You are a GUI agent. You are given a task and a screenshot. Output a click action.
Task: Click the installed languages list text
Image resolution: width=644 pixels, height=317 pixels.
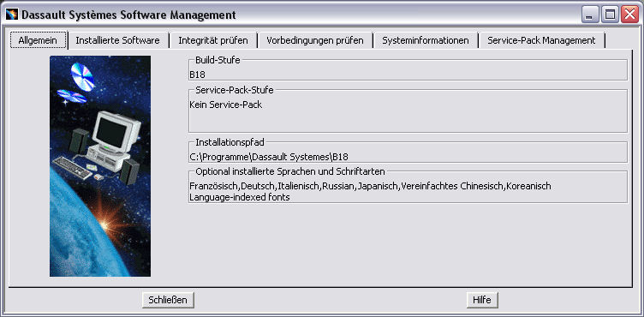[x=370, y=186]
